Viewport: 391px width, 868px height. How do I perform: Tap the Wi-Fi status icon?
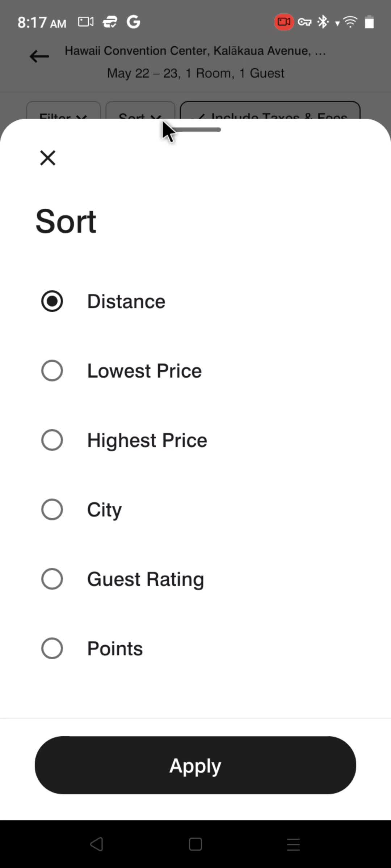pyautogui.click(x=350, y=22)
